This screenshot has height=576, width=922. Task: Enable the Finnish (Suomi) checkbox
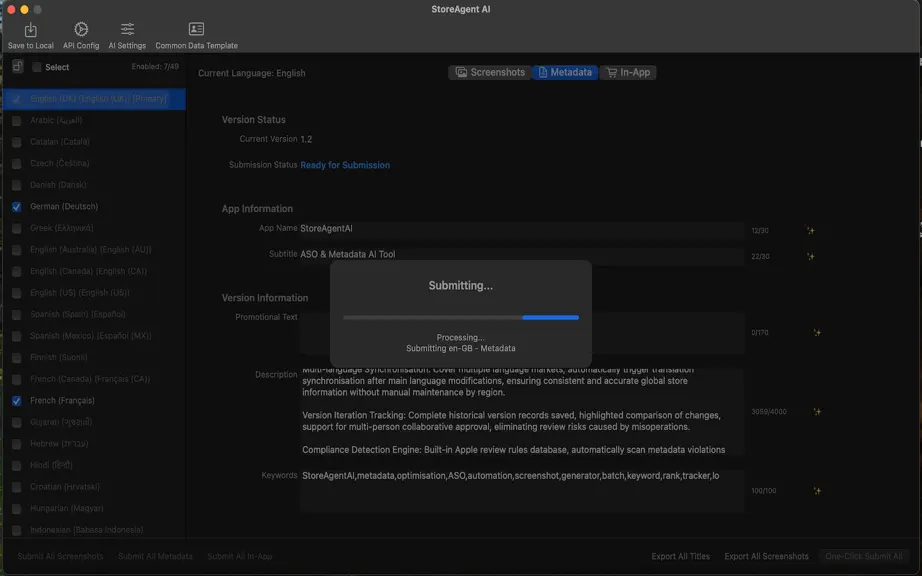(x=16, y=357)
